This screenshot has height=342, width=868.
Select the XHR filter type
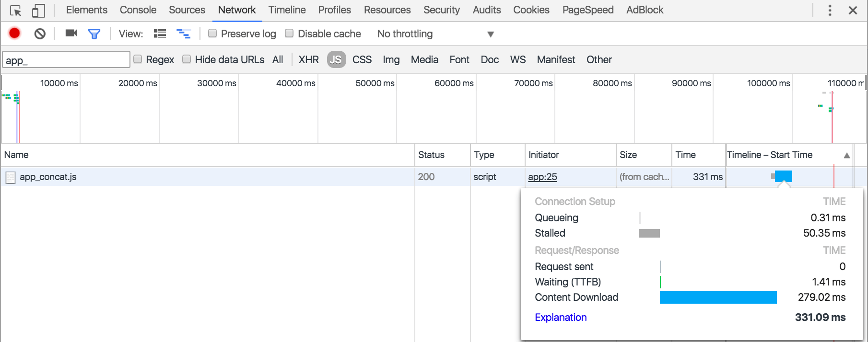click(308, 59)
